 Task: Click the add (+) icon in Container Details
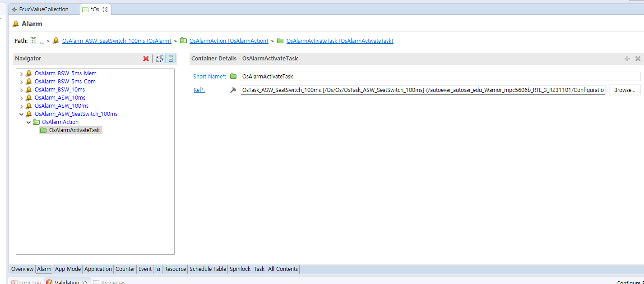(x=627, y=59)
